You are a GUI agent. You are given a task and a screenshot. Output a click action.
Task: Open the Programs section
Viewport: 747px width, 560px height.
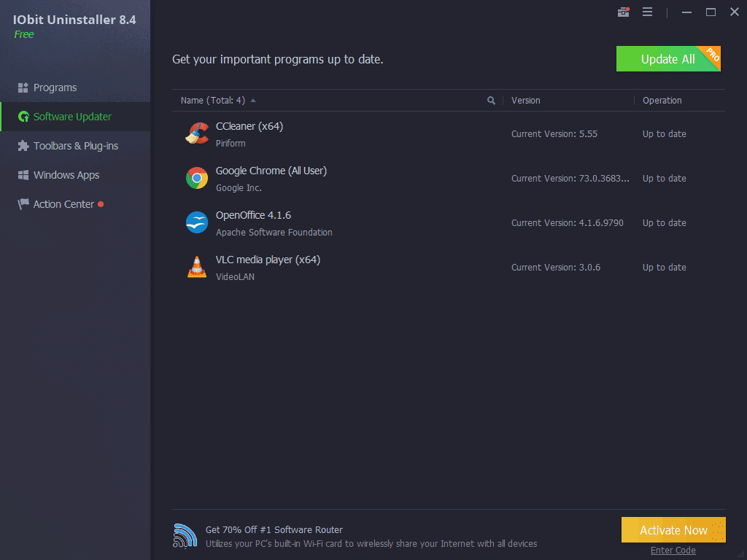pos(75,87)
